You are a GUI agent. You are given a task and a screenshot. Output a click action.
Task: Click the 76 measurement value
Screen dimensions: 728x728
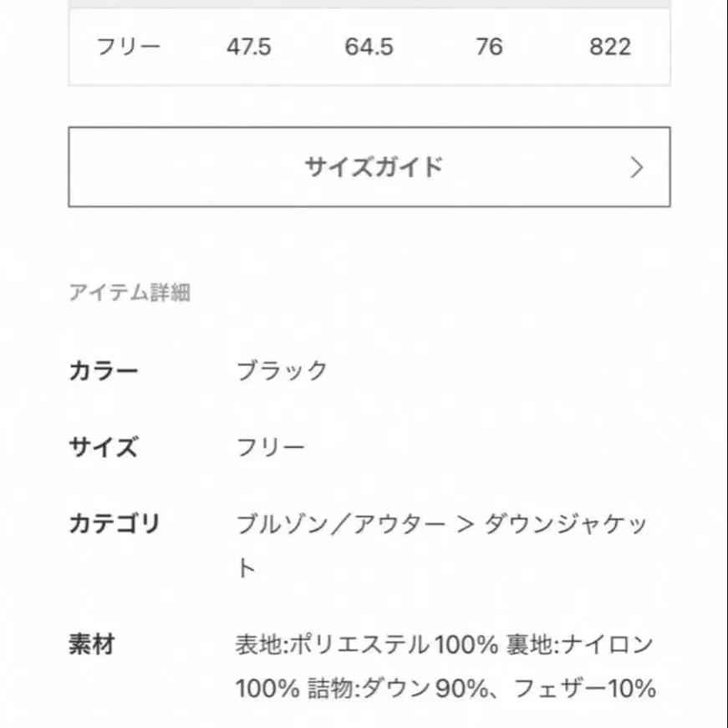click(x=491, y=48)
